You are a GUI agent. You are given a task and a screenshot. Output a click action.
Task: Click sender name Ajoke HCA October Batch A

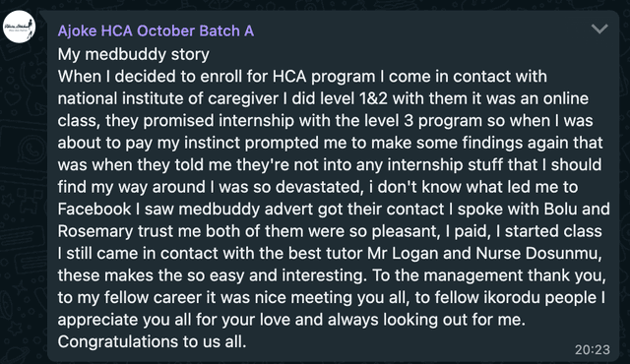point(156,30)
